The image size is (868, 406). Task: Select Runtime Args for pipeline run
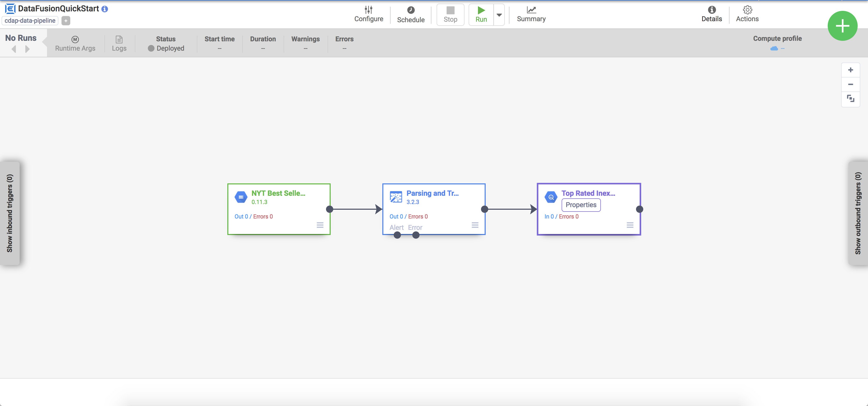pos(75,43)
